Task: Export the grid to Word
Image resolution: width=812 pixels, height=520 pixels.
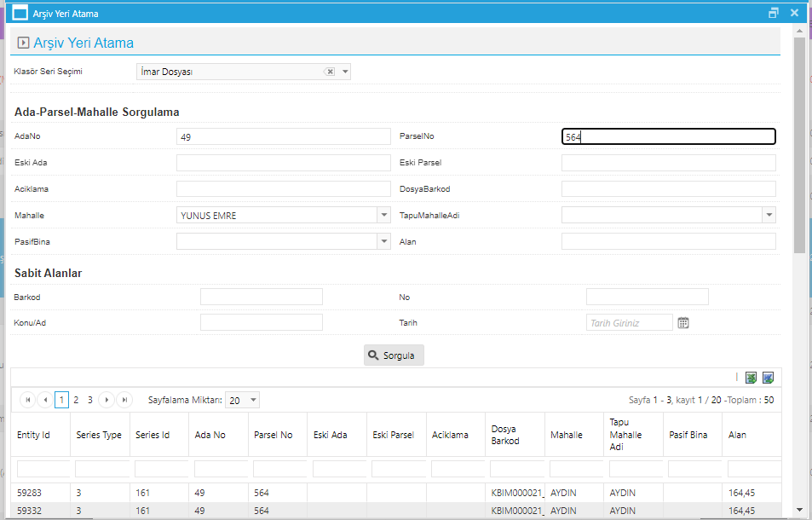Action: click(768, 378)
